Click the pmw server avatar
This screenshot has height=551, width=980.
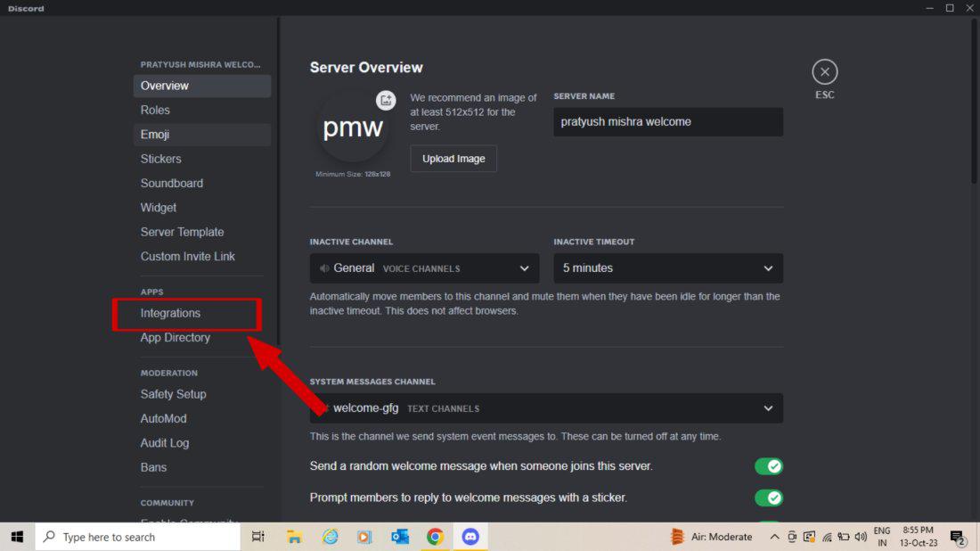click(x=353, y=128)
